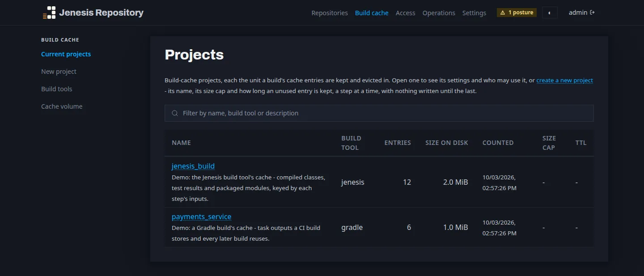
Task: Open the Operations nav item
Action: pyautogui.click(x=439, y=13)
